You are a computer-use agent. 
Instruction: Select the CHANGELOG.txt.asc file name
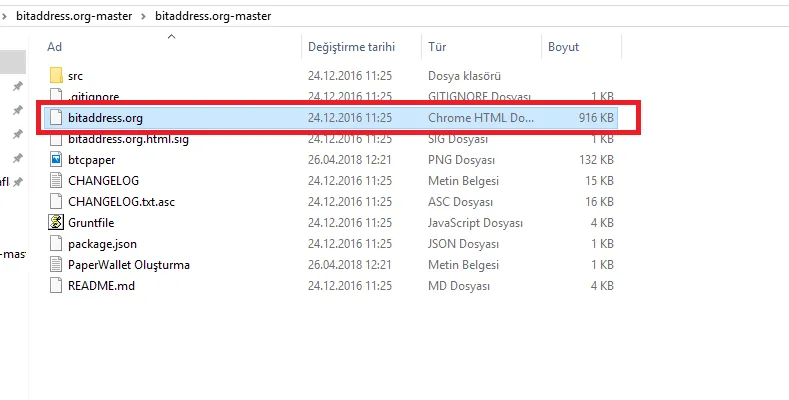point(121,202)
